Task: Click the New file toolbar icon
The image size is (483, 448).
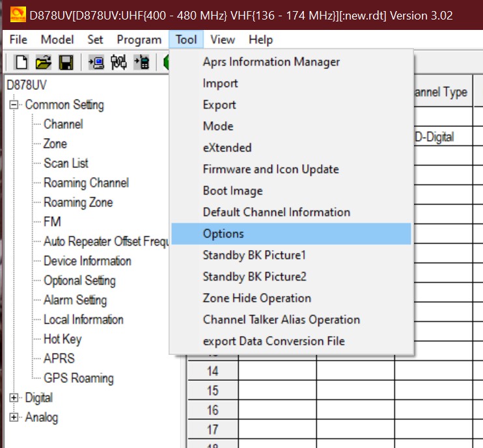Action: (21, 63)
